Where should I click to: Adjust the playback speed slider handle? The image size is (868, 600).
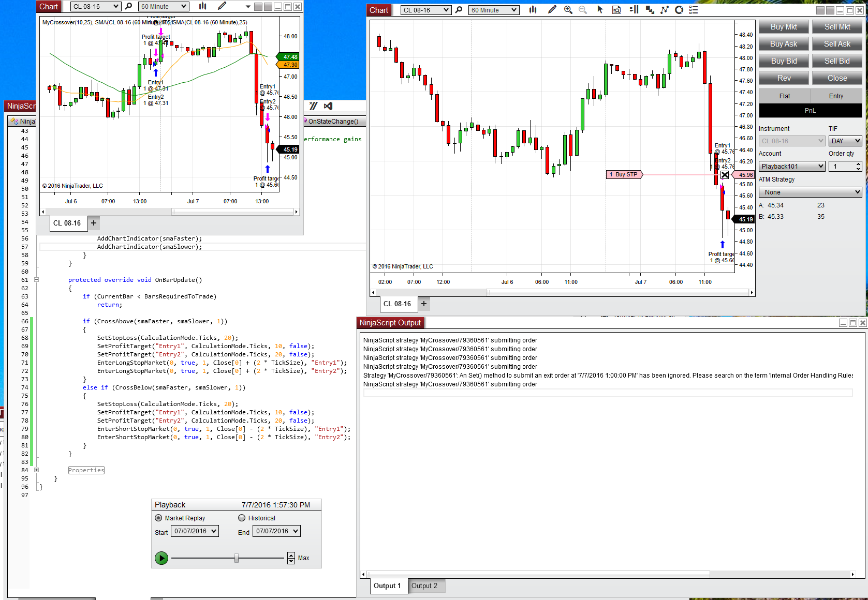237,558
